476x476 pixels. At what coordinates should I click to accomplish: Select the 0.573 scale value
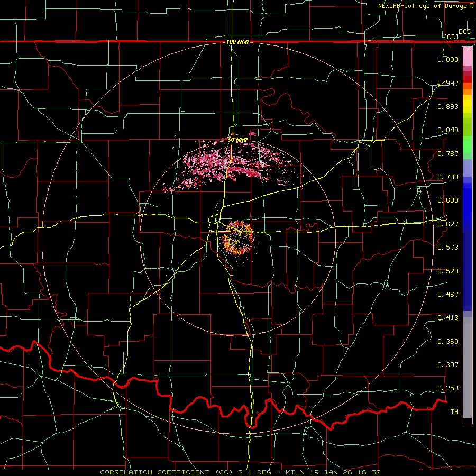tap(448, 248)
